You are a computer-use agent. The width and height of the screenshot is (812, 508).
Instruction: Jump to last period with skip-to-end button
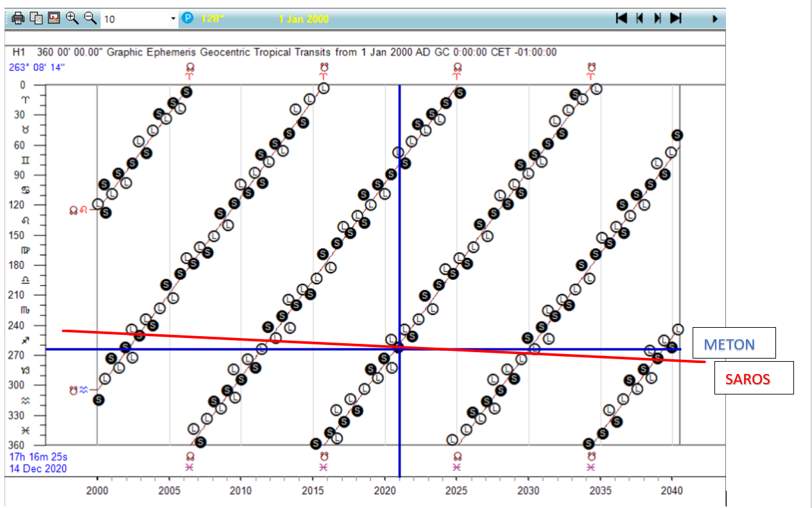pyautogui.click(x=675, y=18)
